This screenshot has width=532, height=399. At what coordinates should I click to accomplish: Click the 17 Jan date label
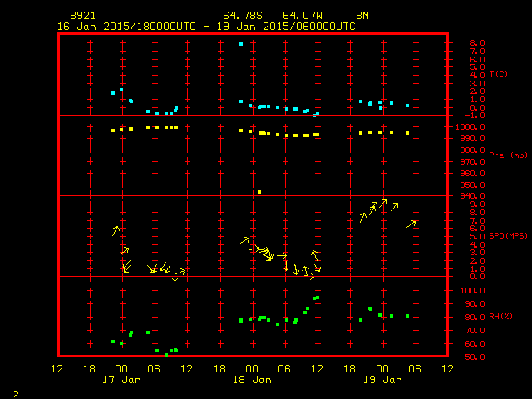tap(121, 380)
